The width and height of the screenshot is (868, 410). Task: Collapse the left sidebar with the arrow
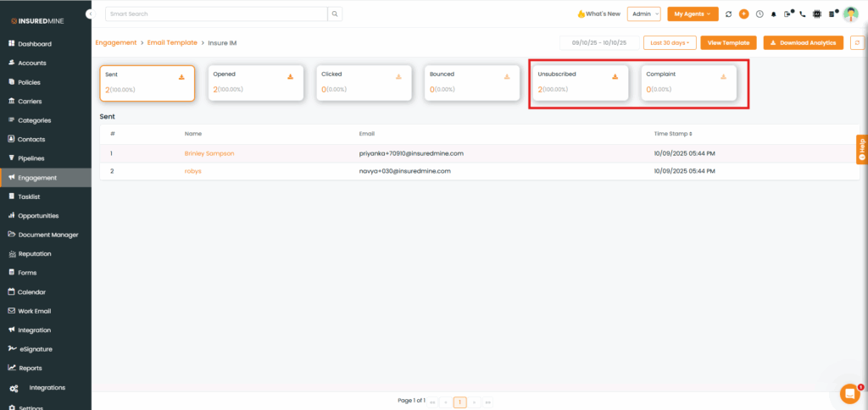tap(90, 14)
